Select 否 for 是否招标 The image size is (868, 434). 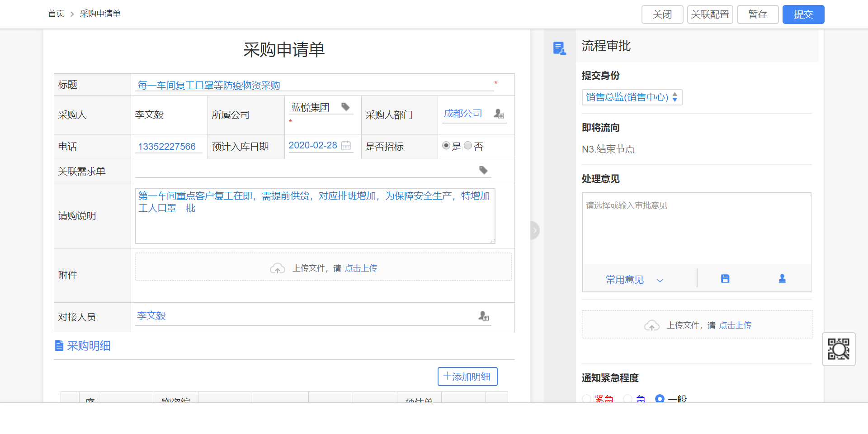click(468, 146)
